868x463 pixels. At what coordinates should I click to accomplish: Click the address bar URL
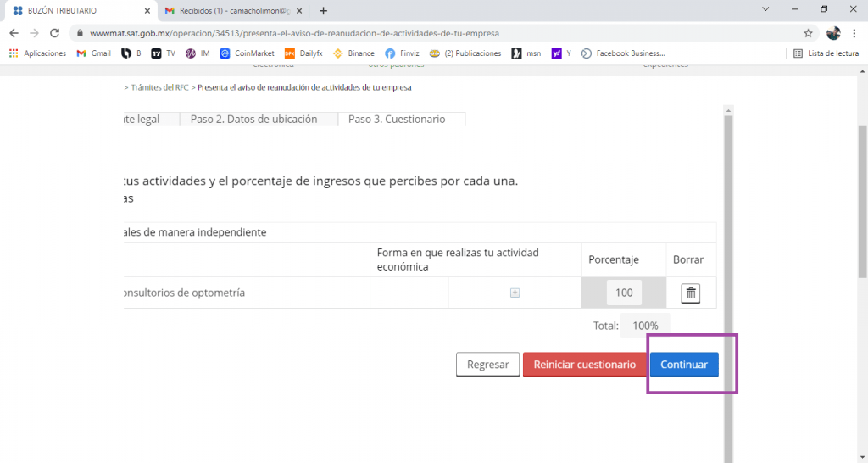[x=294, y=33]
